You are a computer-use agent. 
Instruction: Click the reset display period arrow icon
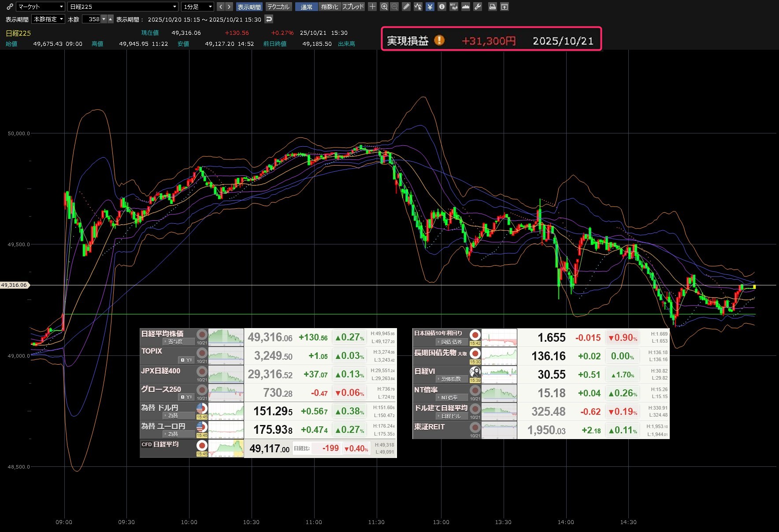[269, 19]
